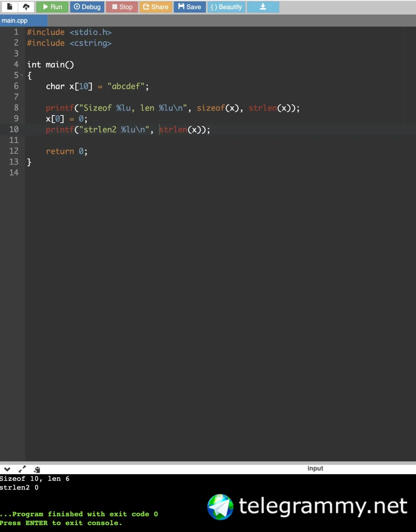Collapse the code fold arrow at line 5
Image resolution: width=416 pixels, height=532 pixels.
coord(22,75)
